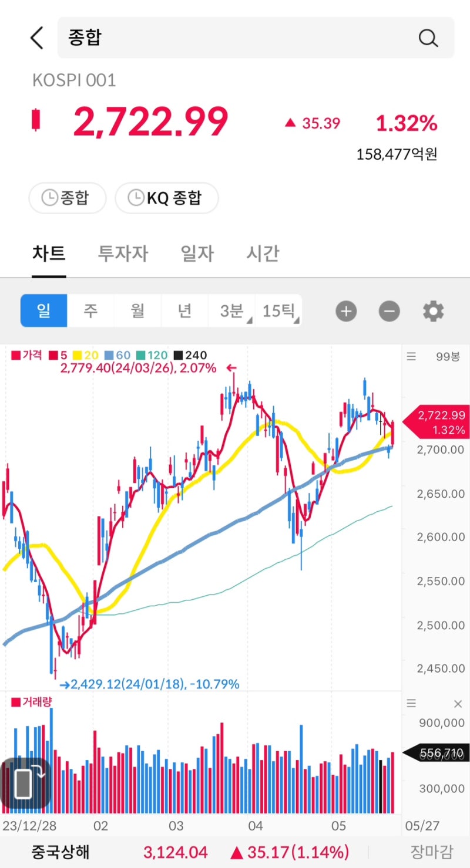470x868 pixels.
Task: Tap the KQ 종합 chip
Action: click(167, 198)
